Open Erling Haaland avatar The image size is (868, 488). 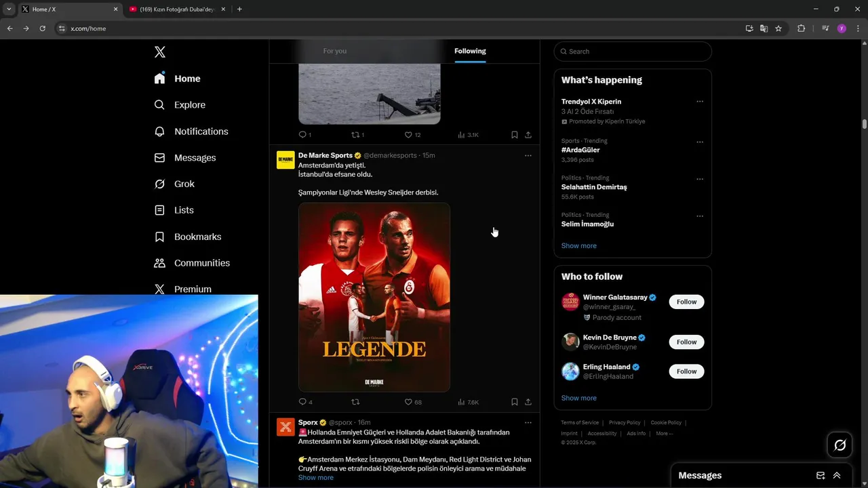(x=570, y=371)
